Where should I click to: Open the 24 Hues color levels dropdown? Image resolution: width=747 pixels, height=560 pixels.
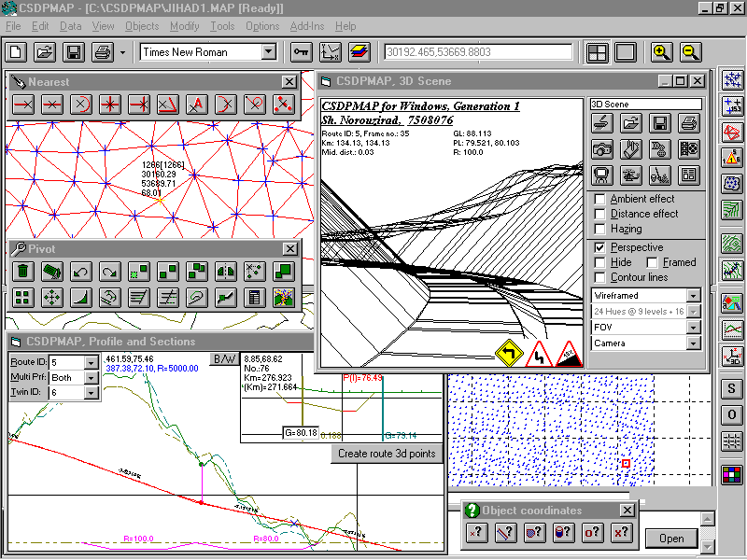tap(694, 312)
